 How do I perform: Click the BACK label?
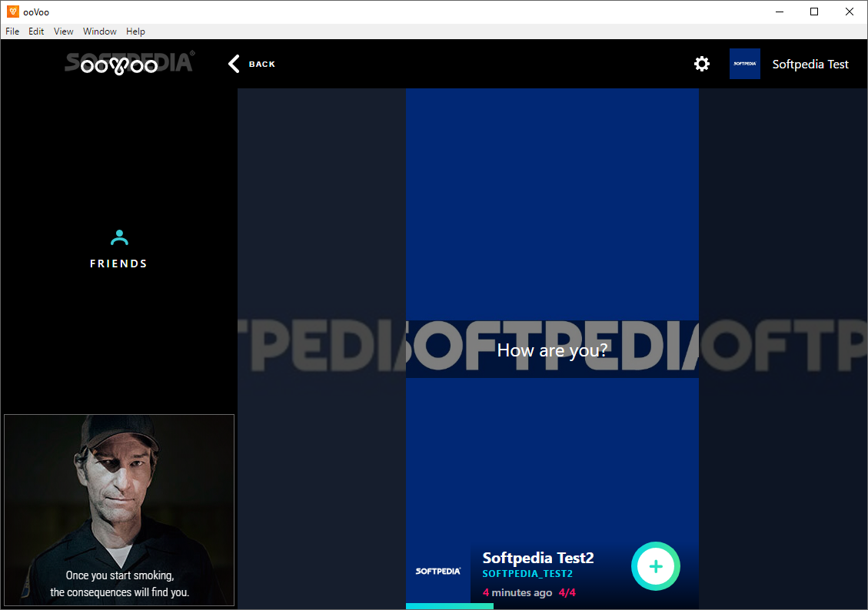tap(262, 65)
